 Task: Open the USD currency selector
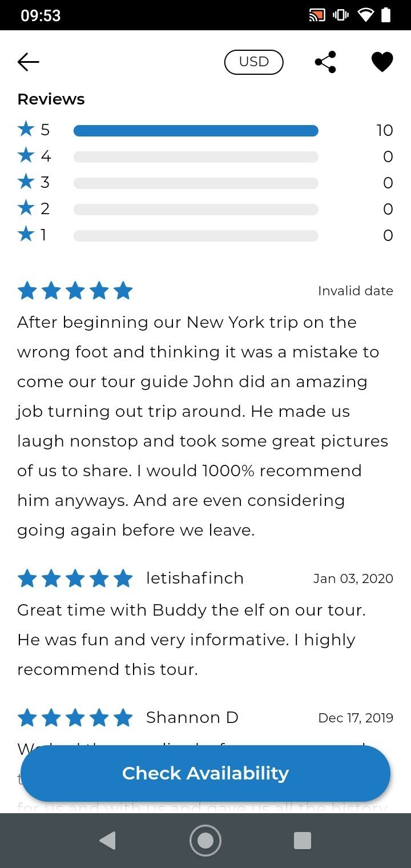(254, 62)
